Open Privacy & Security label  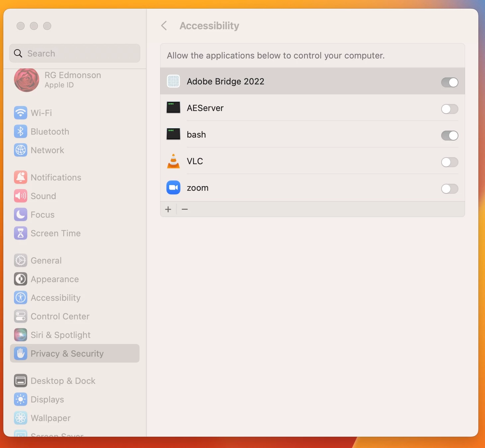[x=67, y=354]
